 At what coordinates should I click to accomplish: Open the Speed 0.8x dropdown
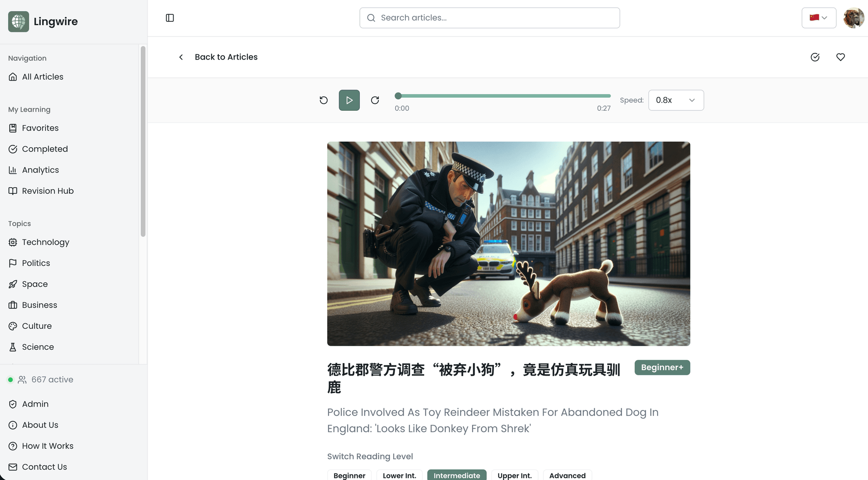click(676, 100)
